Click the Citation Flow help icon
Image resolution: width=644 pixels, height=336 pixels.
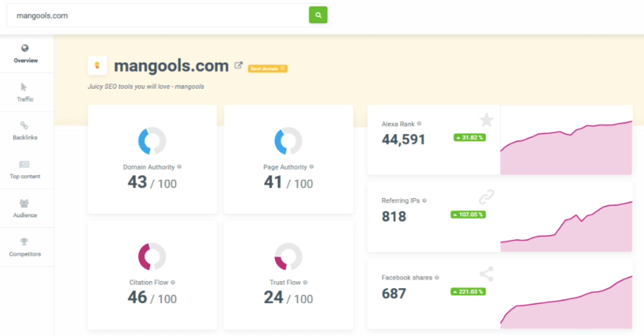173,282
